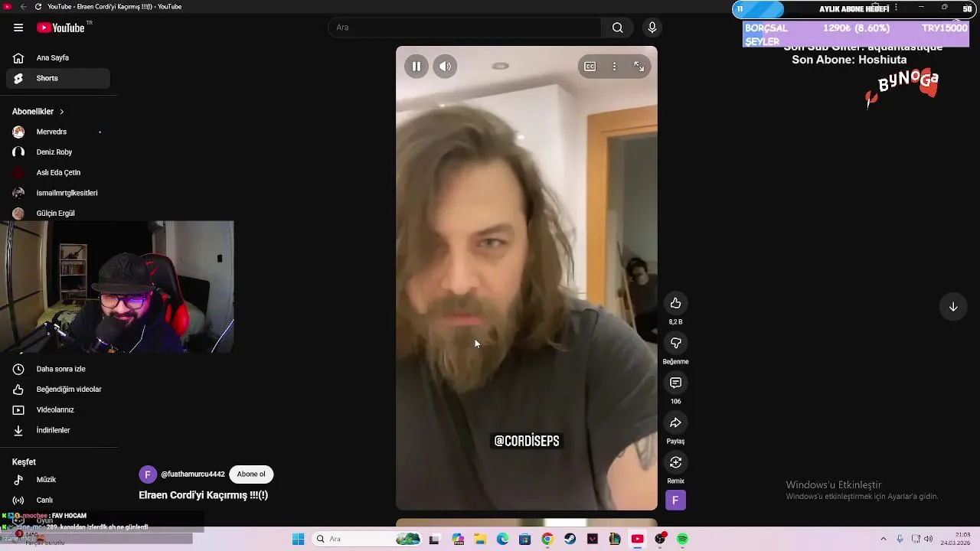Open the Mervedrs subscription channel
This screenshot has height=551, width=980.
click(58, 132)
